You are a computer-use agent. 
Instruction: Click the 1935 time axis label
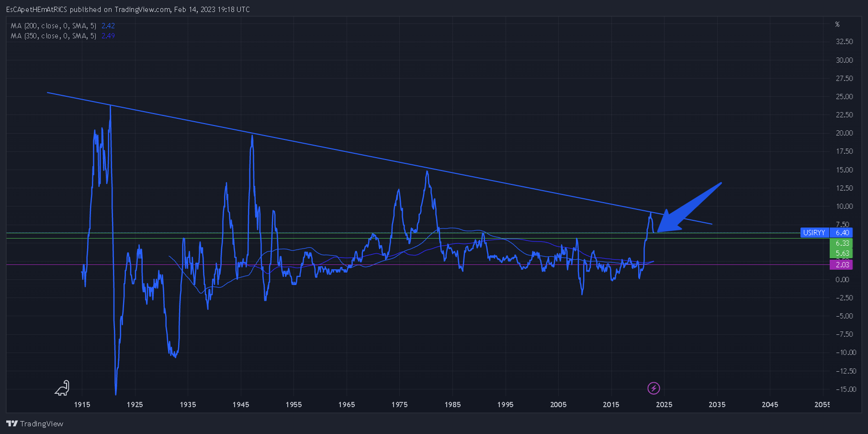(x=188, y=404)
